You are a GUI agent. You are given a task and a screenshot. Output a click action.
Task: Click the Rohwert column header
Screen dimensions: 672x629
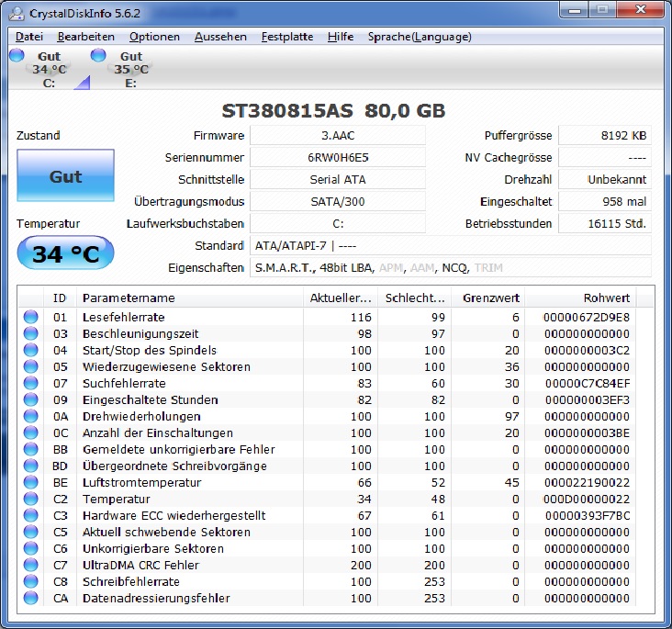pos(581,298)
